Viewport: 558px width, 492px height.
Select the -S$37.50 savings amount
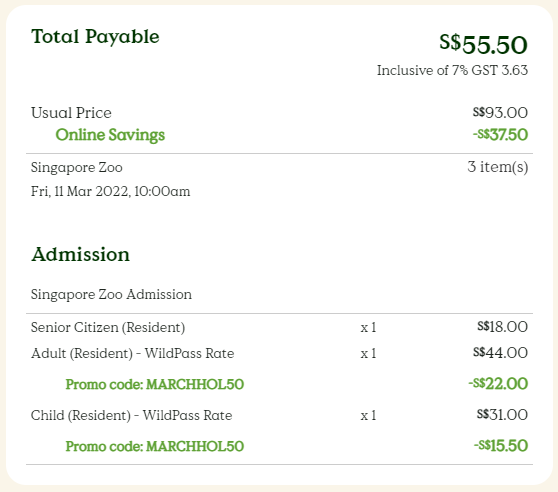point(500,135)
